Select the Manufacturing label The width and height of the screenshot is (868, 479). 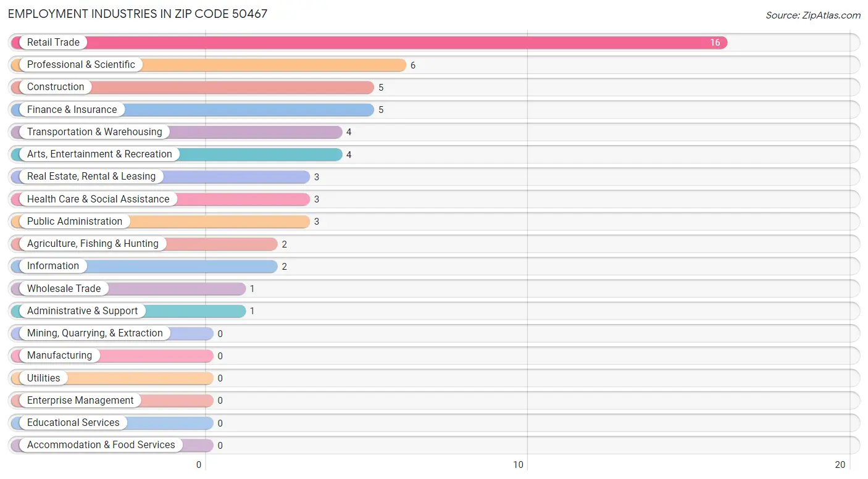tap(59, 356)
